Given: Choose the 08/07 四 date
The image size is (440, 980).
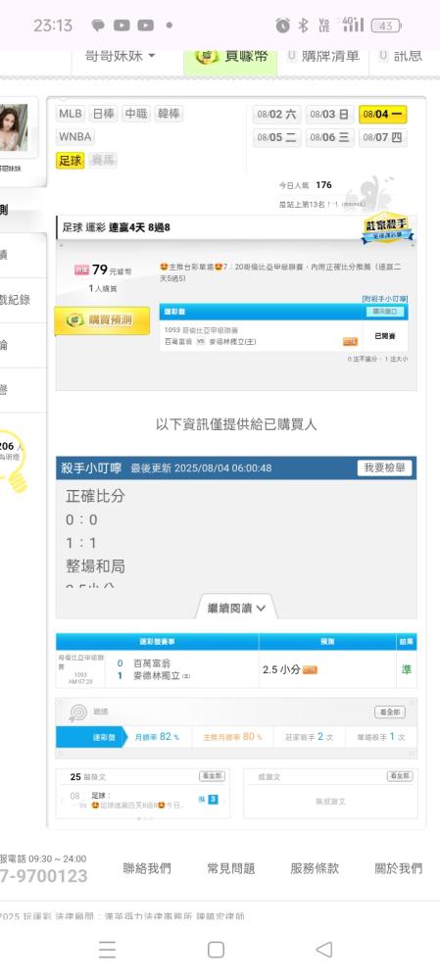Looking at the screenshot, I should 382,137.
